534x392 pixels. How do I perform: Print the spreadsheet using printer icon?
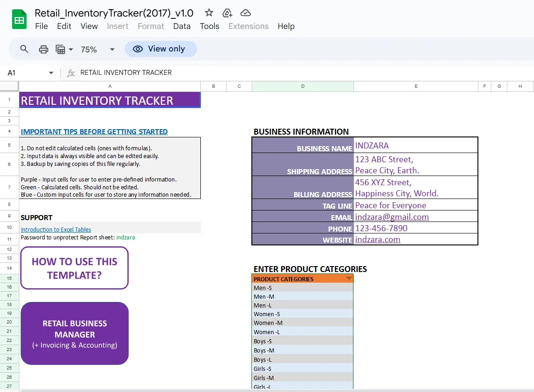[x=44, y=49]
